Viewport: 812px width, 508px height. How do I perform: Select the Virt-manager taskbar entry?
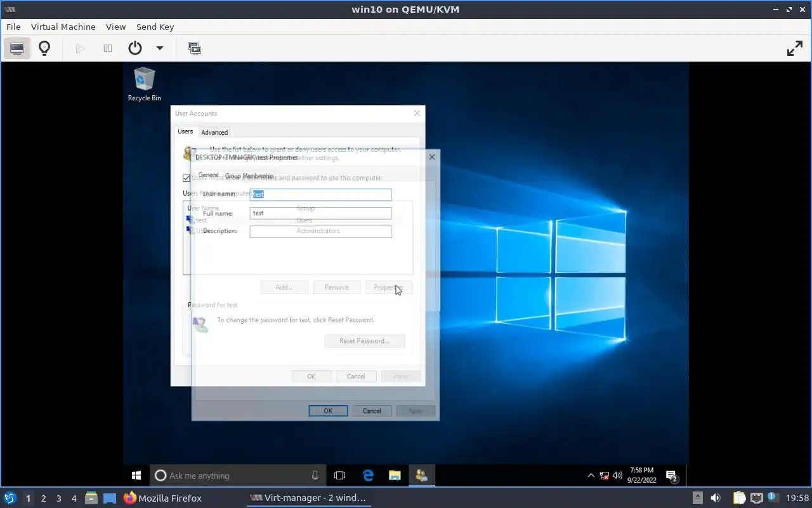308,498
